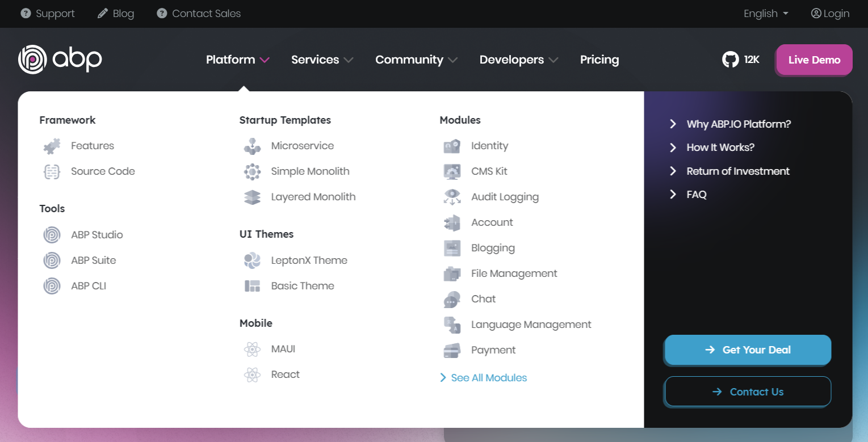Click the Microservice template icon

[252, 146]
